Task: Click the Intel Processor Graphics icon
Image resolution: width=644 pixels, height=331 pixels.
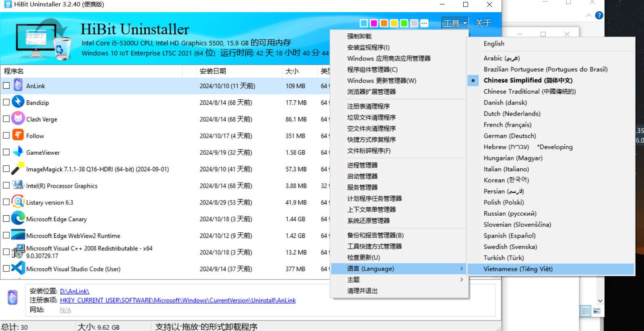Action: point(18,185)
